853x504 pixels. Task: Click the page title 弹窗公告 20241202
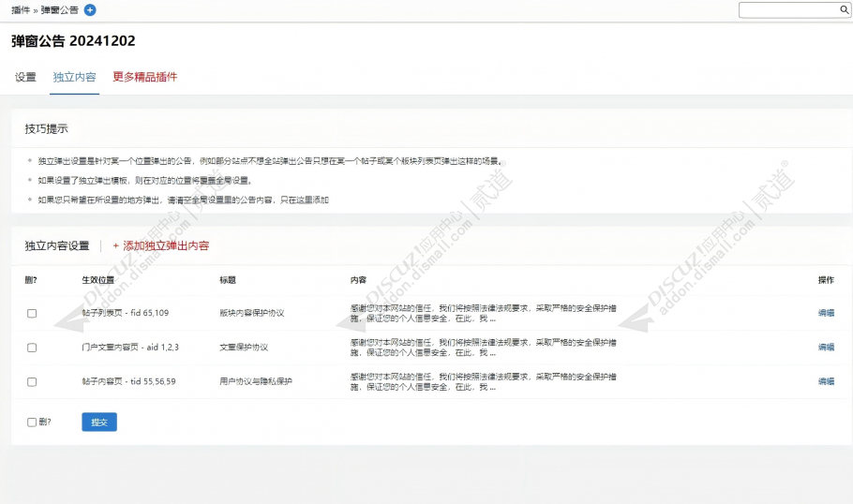(x=73, y=41)
